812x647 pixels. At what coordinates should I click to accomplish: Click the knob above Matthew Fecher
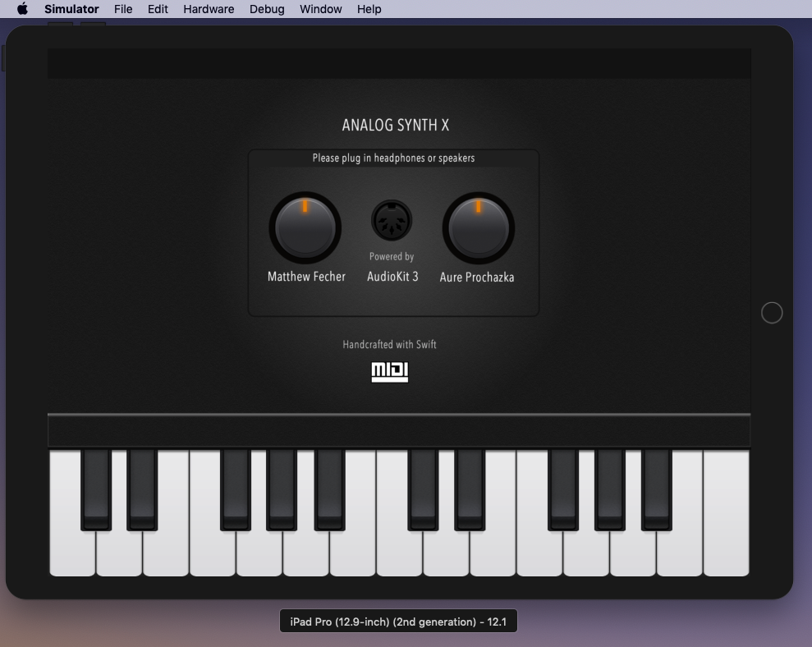[x=305, y=228]
